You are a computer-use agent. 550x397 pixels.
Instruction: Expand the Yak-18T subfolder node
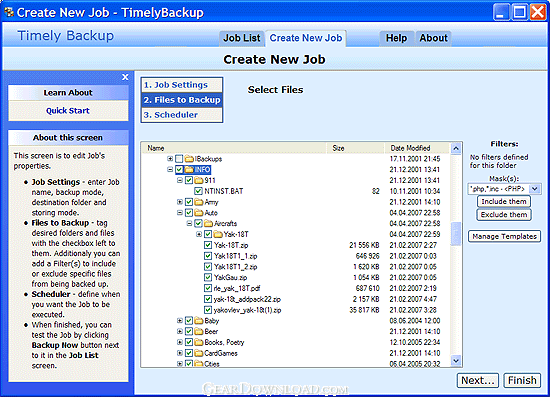click(x=199, y=234)
